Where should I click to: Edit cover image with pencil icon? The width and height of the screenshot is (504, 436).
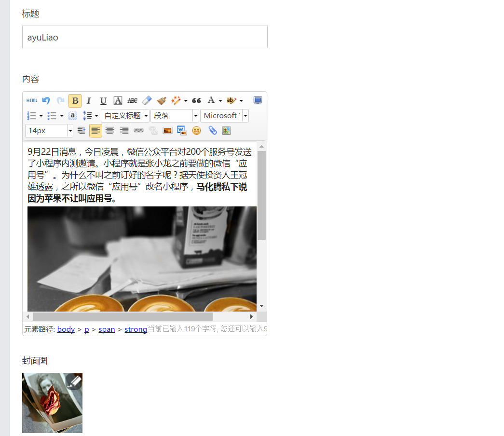tap(74, 381)
